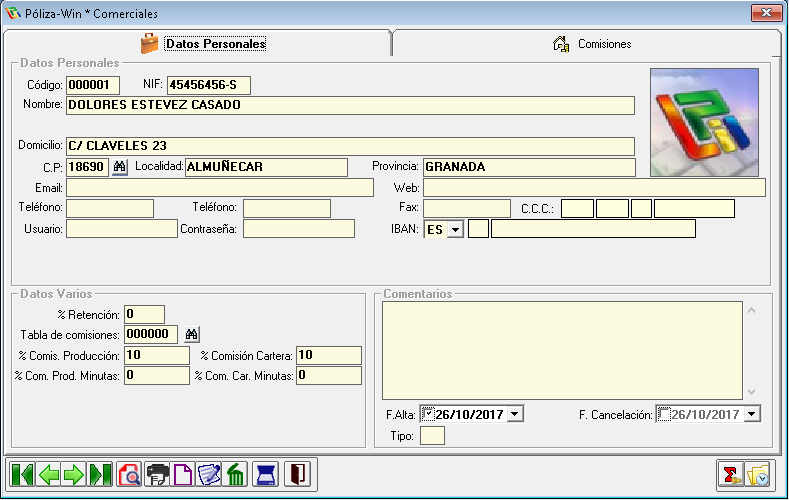Look up commission table with binoculars icon

tap(192, 334)
